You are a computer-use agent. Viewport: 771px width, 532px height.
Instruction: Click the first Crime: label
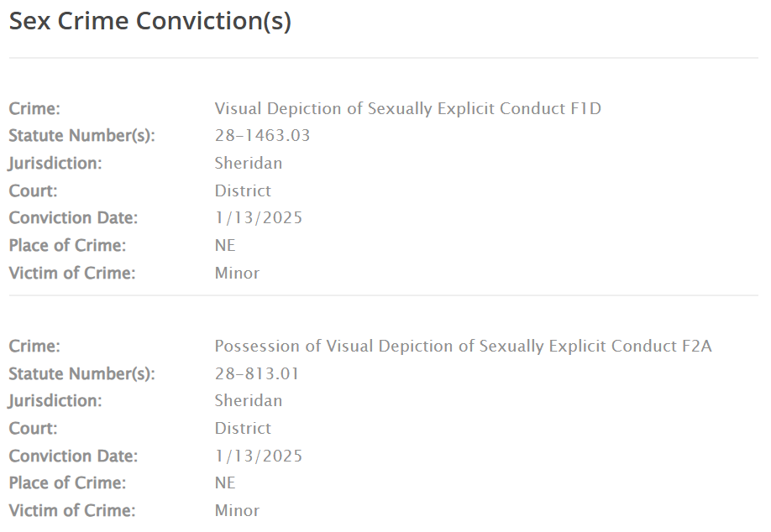pyautogui.click(x=34, y=108)
